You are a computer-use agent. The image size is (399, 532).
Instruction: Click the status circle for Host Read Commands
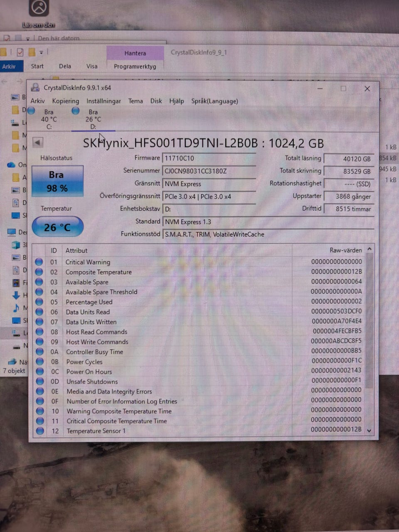(39, 332)
